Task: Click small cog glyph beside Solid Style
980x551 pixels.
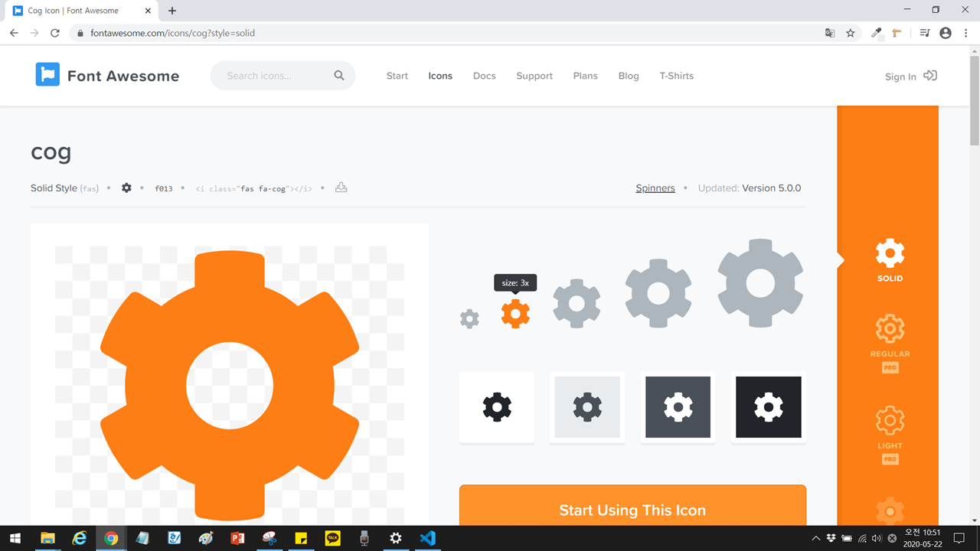Action: (x=126, y=188)
